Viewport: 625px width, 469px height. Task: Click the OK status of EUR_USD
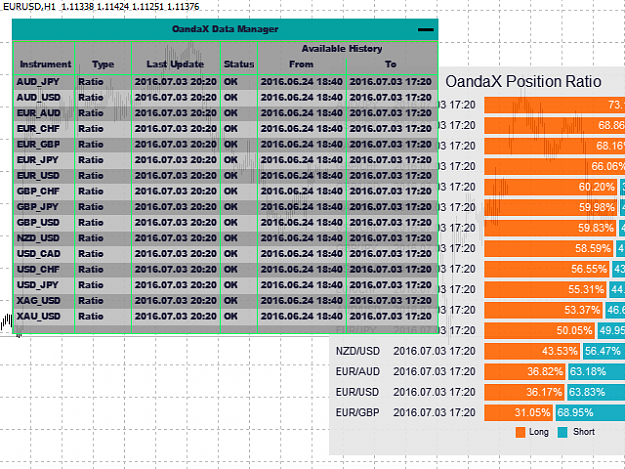(x=230, y=176)
